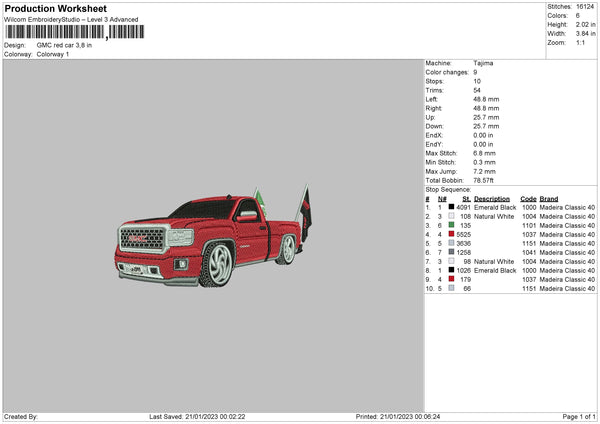
Task: Click the gray swatch in stop row 6
Action: coord(452,252)
